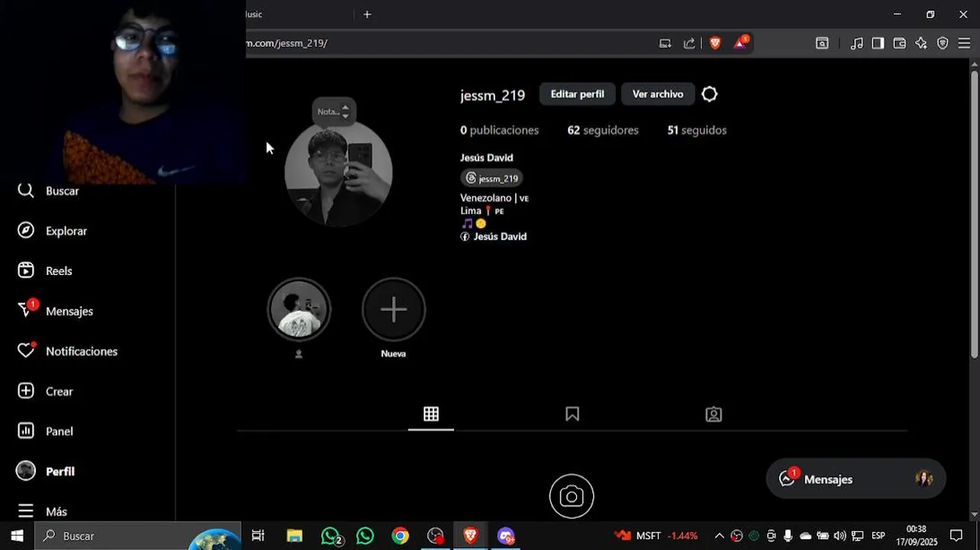Click Crear plus icon
Screen dimensions: 980x550
point(26,391)
